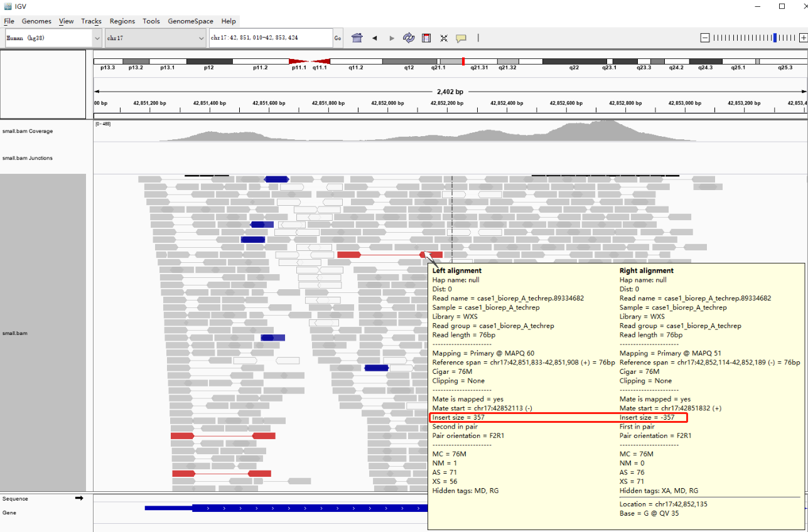Viewport: 808px width, 532px height.
Task: Click the q22 band on the ideogram
Action: pyautogui.click(x=574, y=61)
